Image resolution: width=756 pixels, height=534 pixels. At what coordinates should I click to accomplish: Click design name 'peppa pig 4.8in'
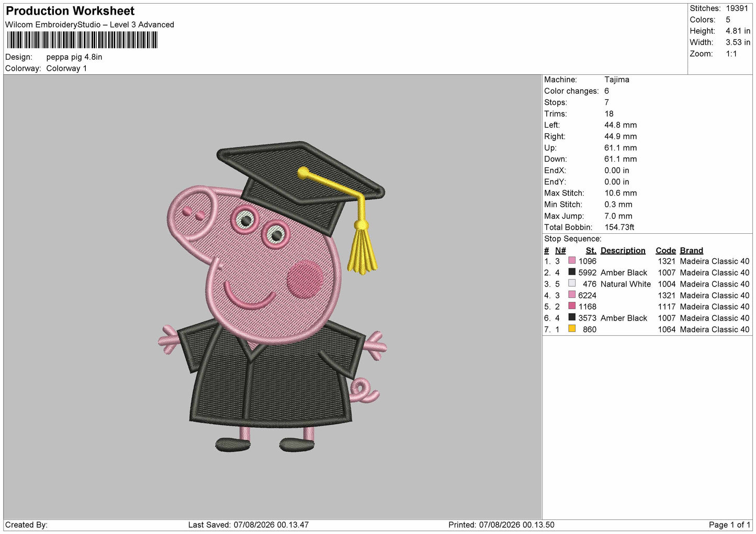74,57
